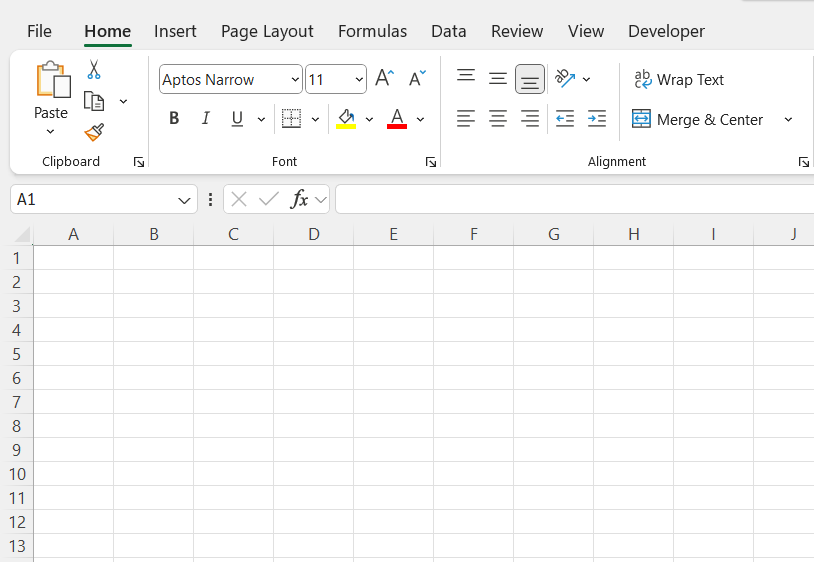Select column B header
The height and width of the screenshot is (562, 814).
pyautogui.click(x=154, y=235)
